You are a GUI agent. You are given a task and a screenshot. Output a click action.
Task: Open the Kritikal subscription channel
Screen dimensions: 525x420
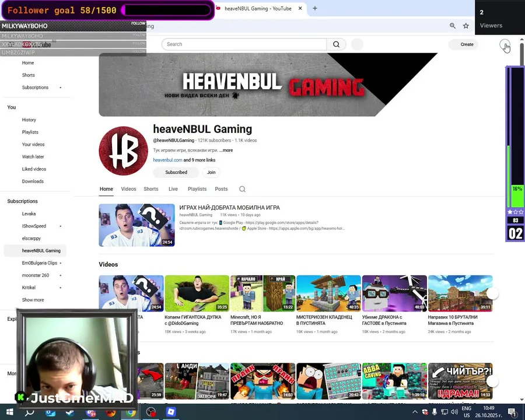[29, 288]
